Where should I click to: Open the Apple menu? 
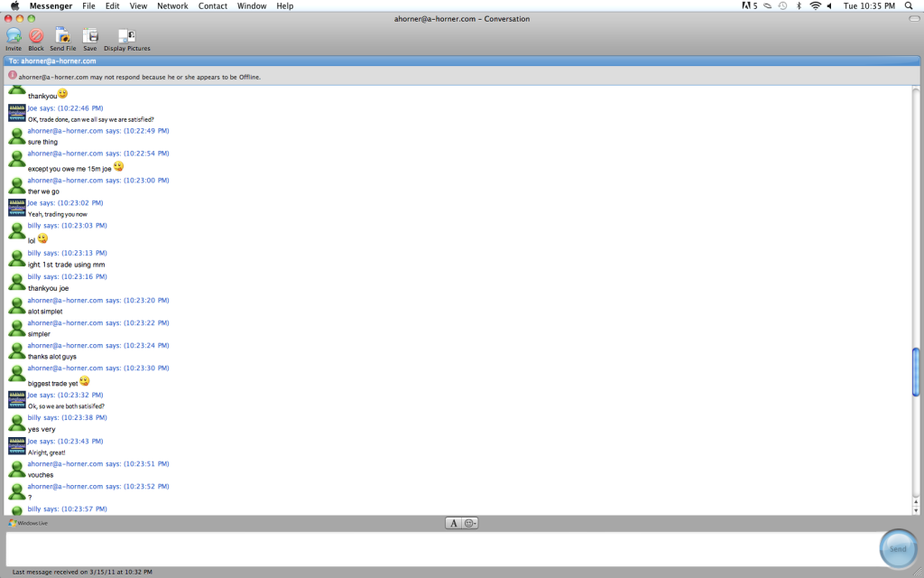tap(14, 6)
